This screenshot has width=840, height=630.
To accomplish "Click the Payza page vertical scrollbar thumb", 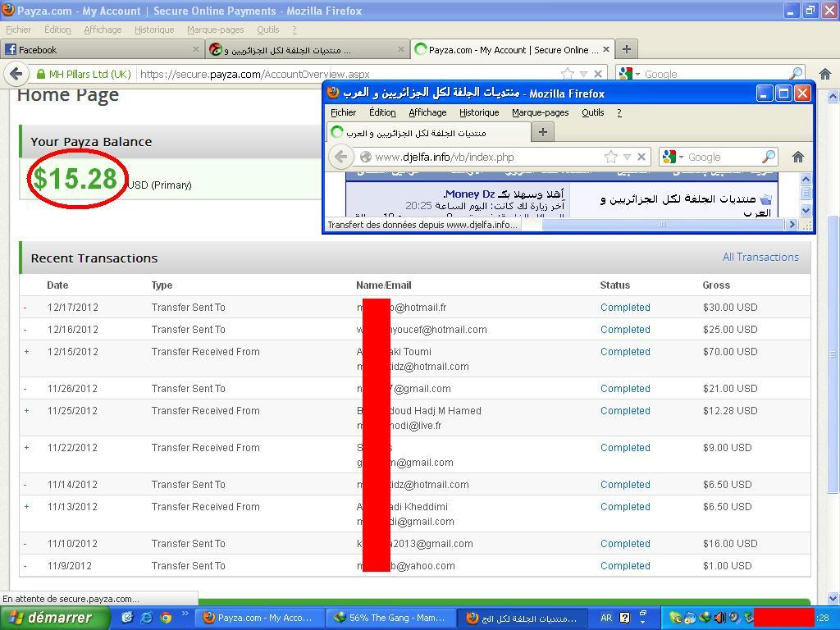I will click(833, 354).
